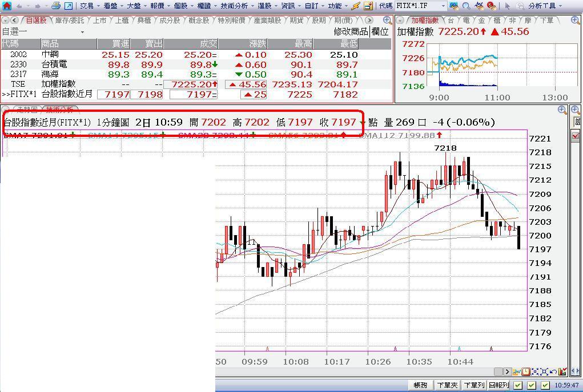The image size is (583, 392).
Task: Select the 2002 中鋼 row
Action: 196,54
